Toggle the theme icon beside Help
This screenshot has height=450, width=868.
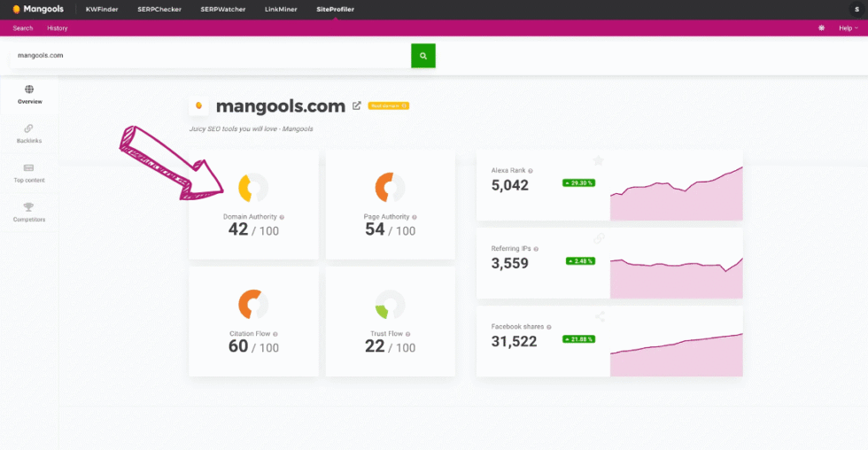[x=821, y=28]
